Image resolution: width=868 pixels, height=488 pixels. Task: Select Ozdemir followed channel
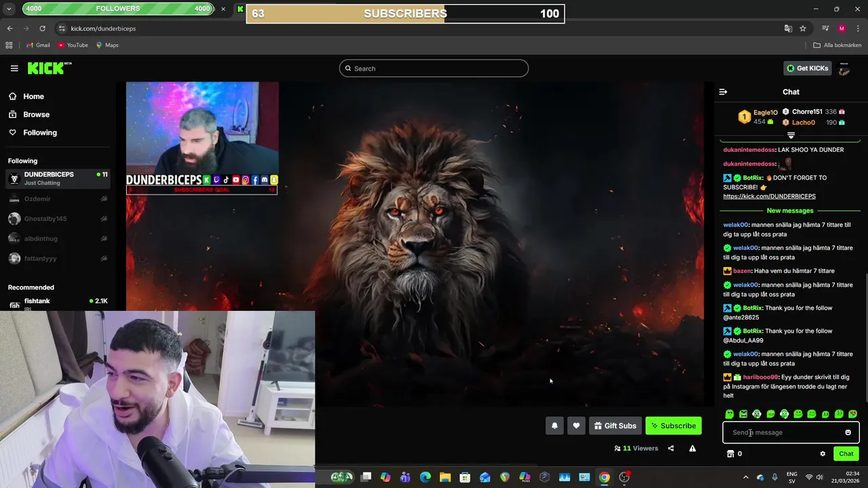58,199
